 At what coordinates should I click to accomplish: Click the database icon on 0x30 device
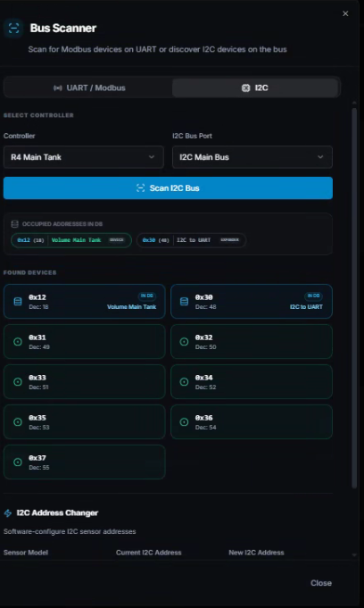click(x=184, y=302)
